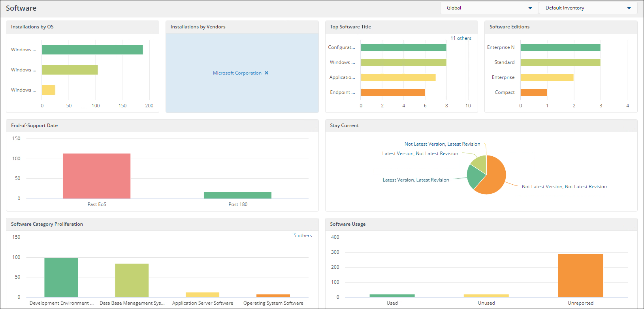Click the top green Windows OS bar
The height and width of the screenshot is (309, 644).
92,50
